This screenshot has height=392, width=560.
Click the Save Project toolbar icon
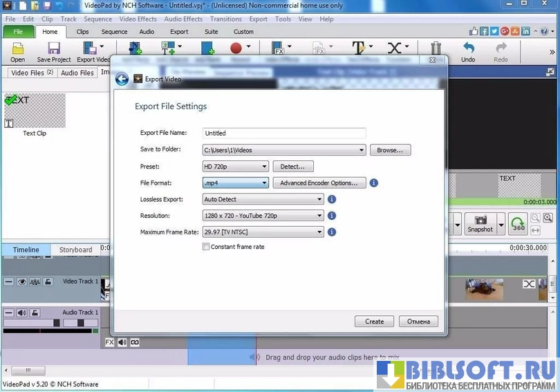(54, 48)
